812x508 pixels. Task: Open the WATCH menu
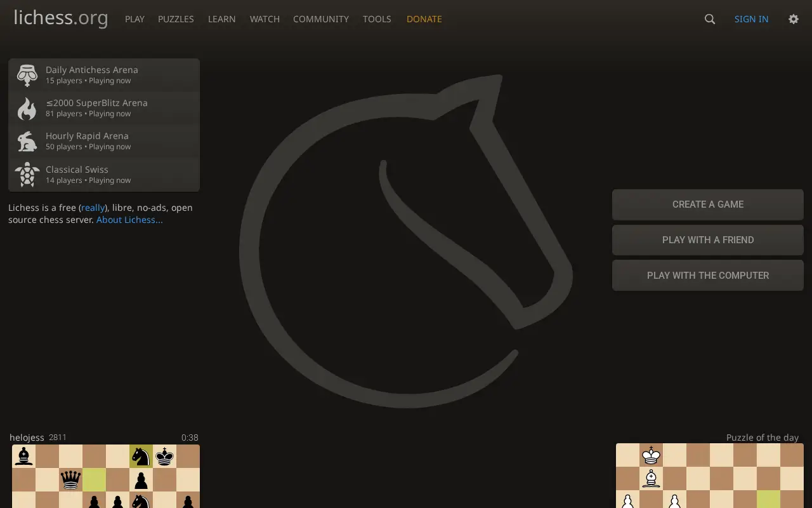[265, 19]
